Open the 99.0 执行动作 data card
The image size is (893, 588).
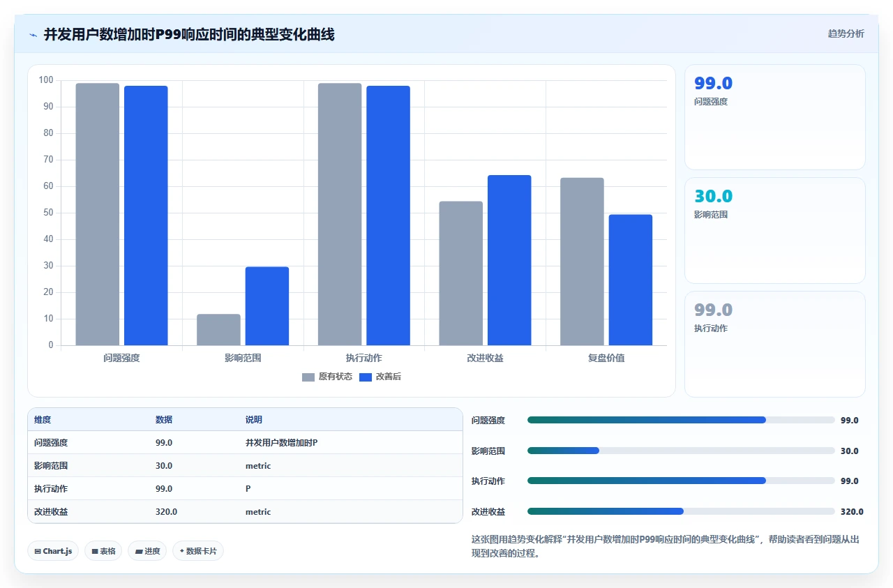pyautogui.click(x=775, y=344)
